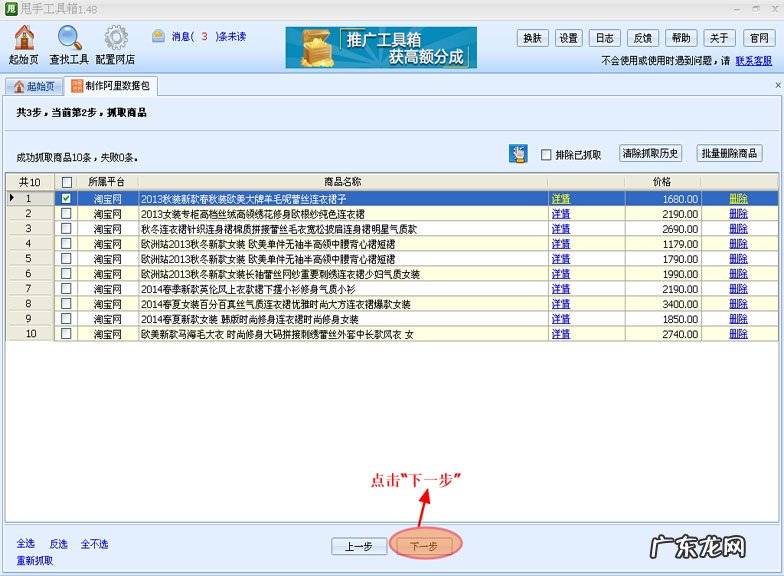784x576 pixels.
Task: Check the checkbox in row 2
Action: (66, 214)
